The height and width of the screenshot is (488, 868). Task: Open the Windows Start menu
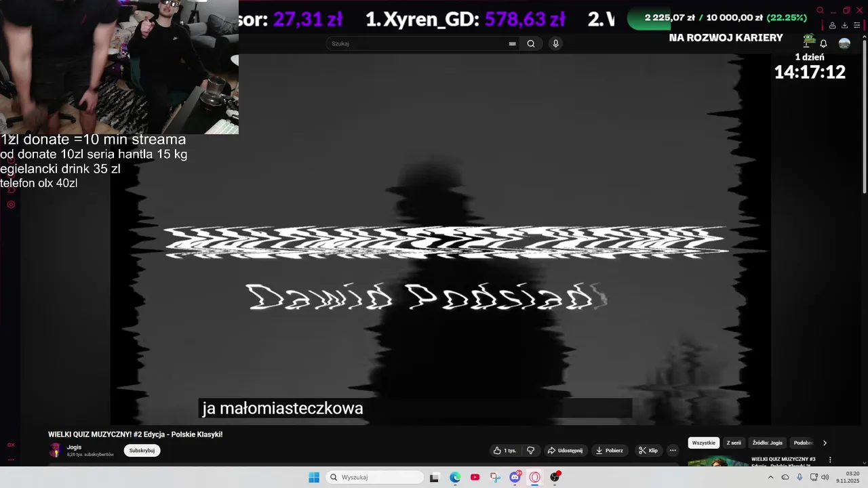314,477
